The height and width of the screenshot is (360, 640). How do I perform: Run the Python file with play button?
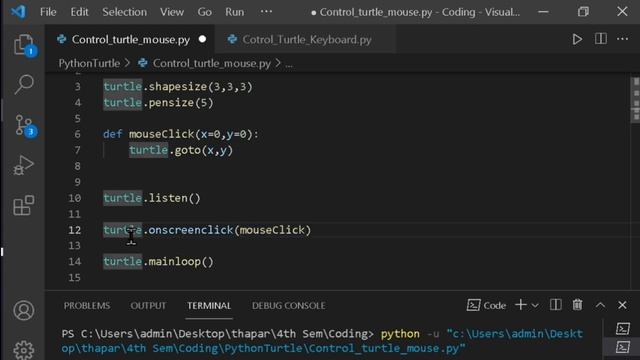pos(577,39)
